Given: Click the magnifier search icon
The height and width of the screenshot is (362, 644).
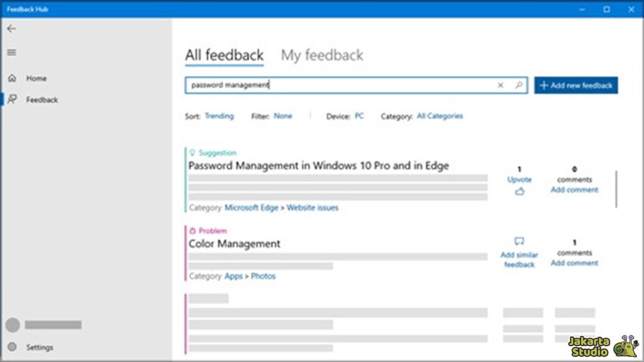Looking at the screenshot, I should [519, 85].
